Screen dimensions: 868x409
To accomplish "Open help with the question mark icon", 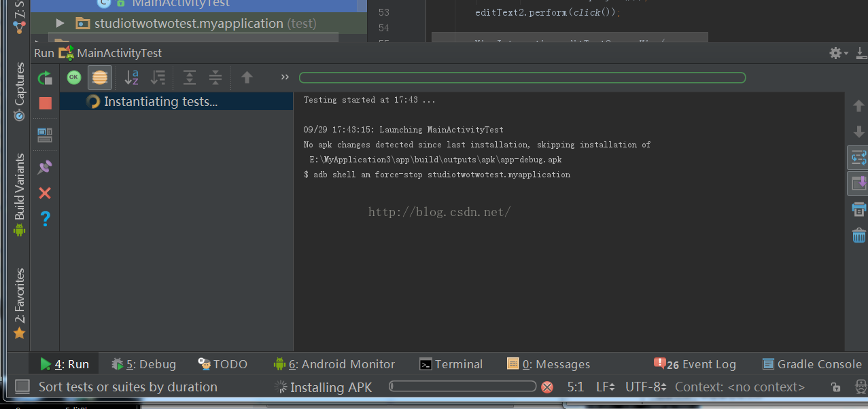I will pos(45,219).
